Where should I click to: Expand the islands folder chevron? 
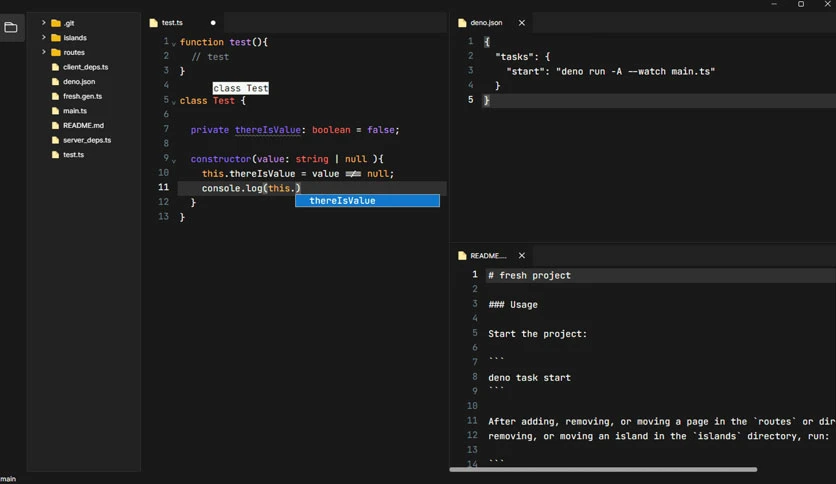(44, 37)
